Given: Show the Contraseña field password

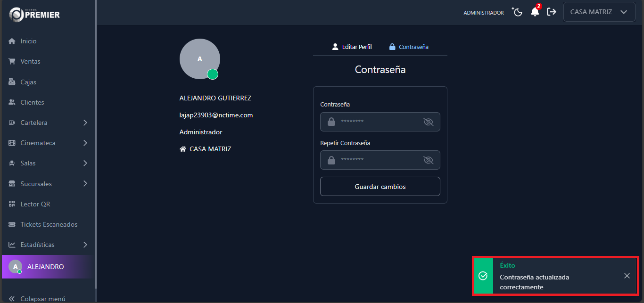Looking at the screenshot, I should click(428, 122).
